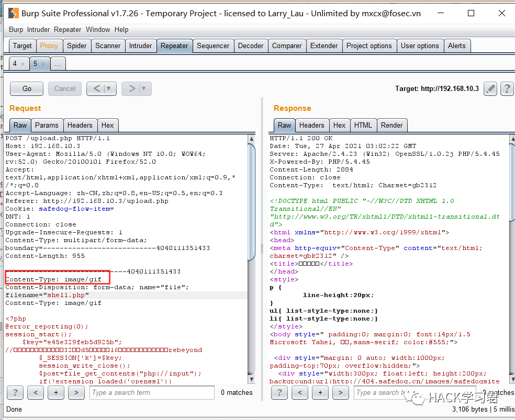
Task: Select the response Headers tab
Action: pos(312,125)
